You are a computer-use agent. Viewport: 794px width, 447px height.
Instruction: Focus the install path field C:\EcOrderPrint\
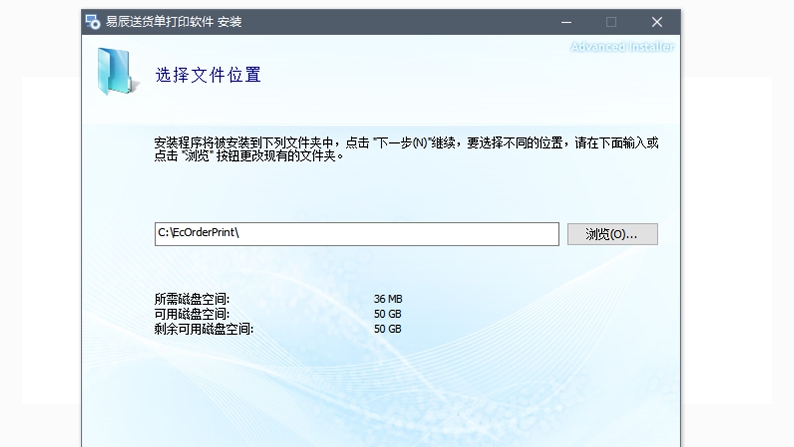click(356, 234)
